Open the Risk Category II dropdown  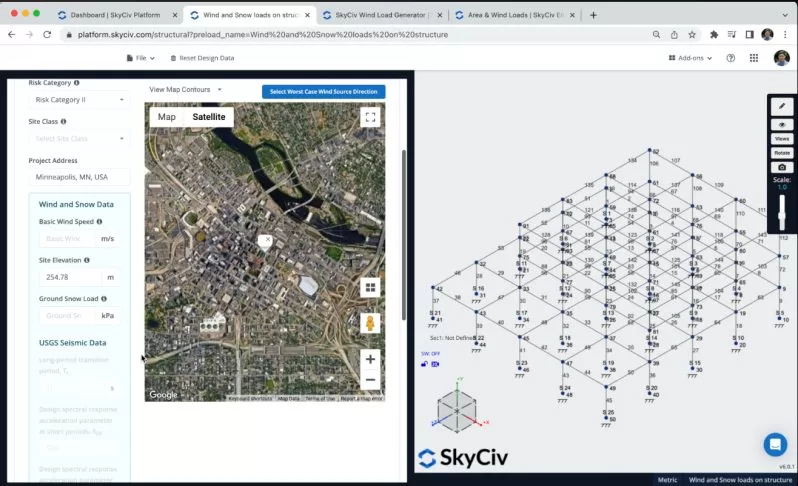pyautogui.click(x=79, y=100)
